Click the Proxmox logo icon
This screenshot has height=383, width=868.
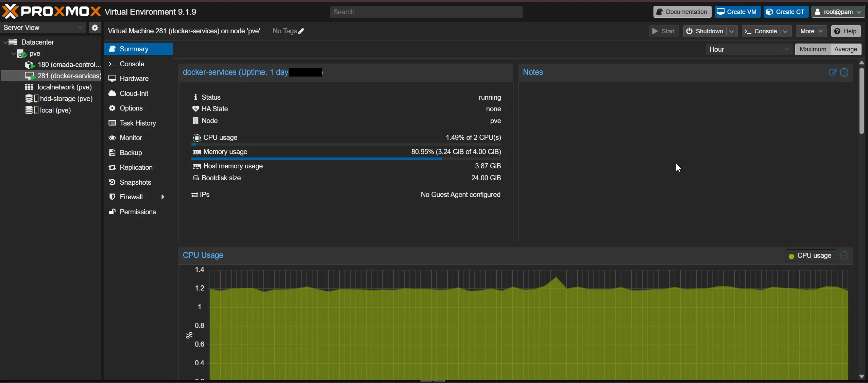point(10,12)
